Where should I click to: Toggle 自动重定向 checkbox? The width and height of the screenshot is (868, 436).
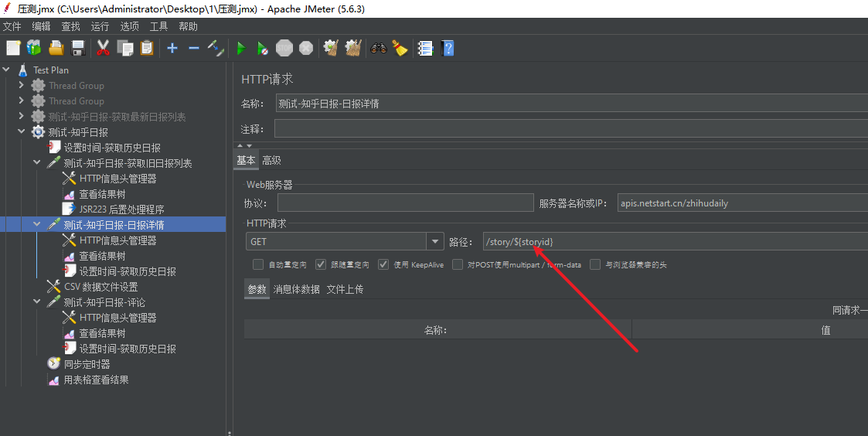tap(258, 264)
